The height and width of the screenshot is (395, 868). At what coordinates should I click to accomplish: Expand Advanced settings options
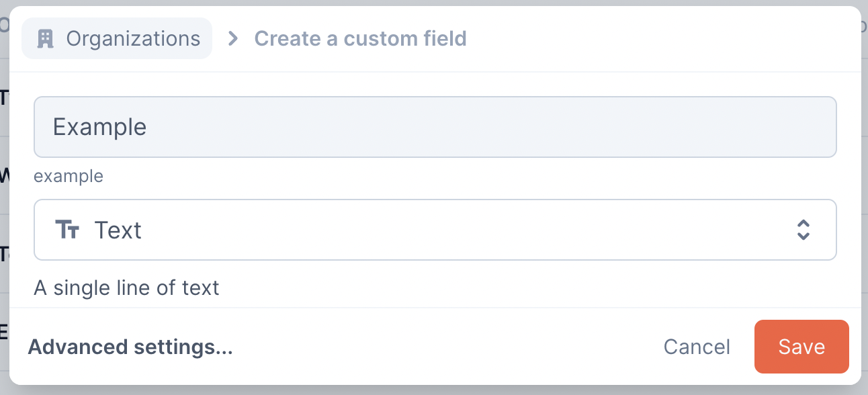(x=130, y=347)
